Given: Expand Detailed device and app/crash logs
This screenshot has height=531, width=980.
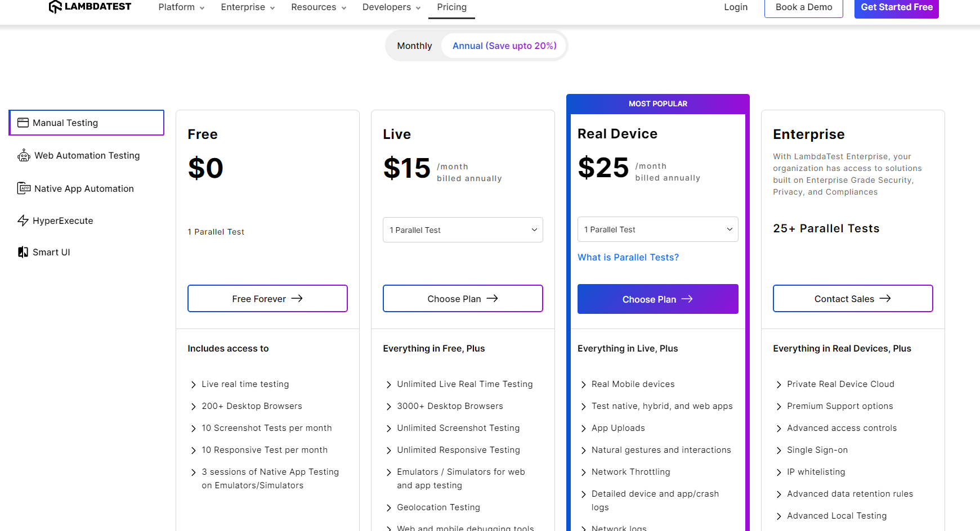Looking at the screenshot, I should click(650, 501).
